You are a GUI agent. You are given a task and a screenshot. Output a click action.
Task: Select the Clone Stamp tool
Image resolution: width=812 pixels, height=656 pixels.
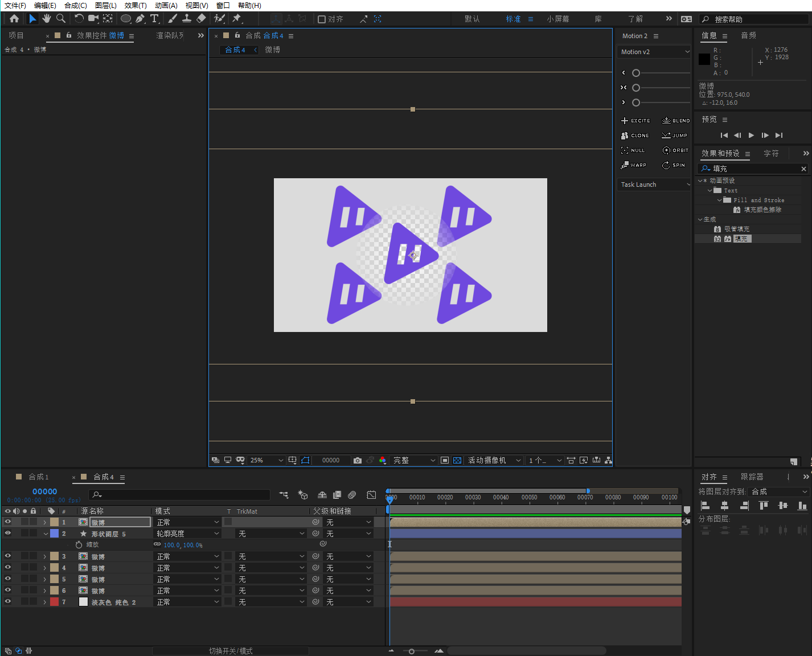pos(187,19)
